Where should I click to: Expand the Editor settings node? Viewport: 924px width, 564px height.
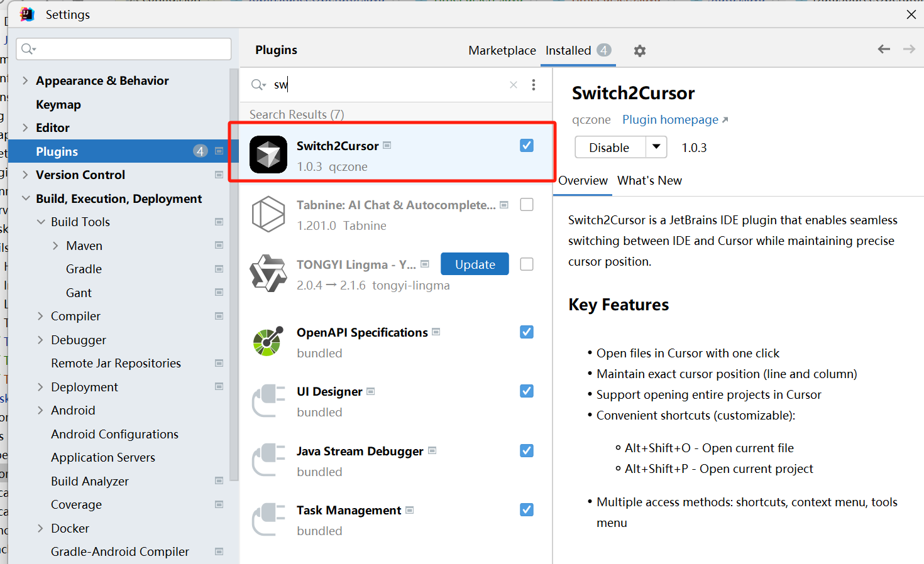click(x=25, y=127)
